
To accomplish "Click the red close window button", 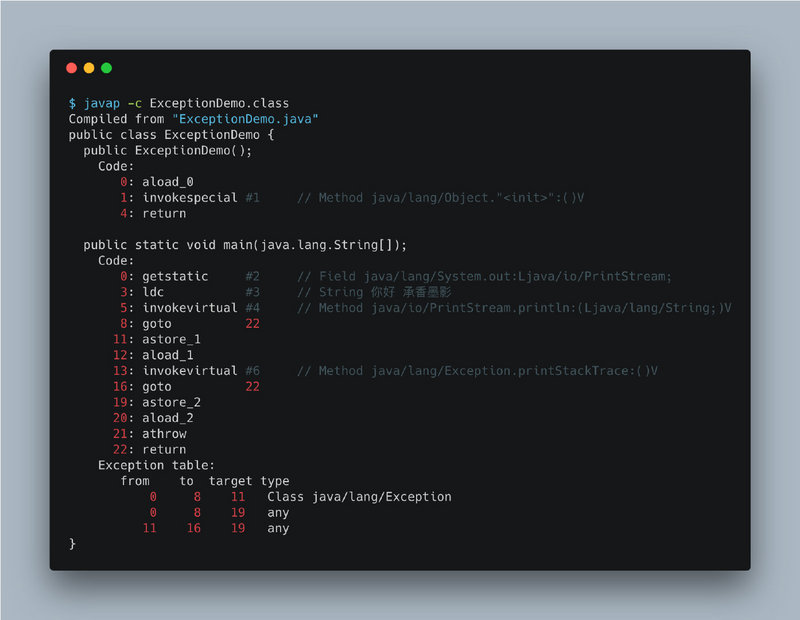I will click(71, 68).
